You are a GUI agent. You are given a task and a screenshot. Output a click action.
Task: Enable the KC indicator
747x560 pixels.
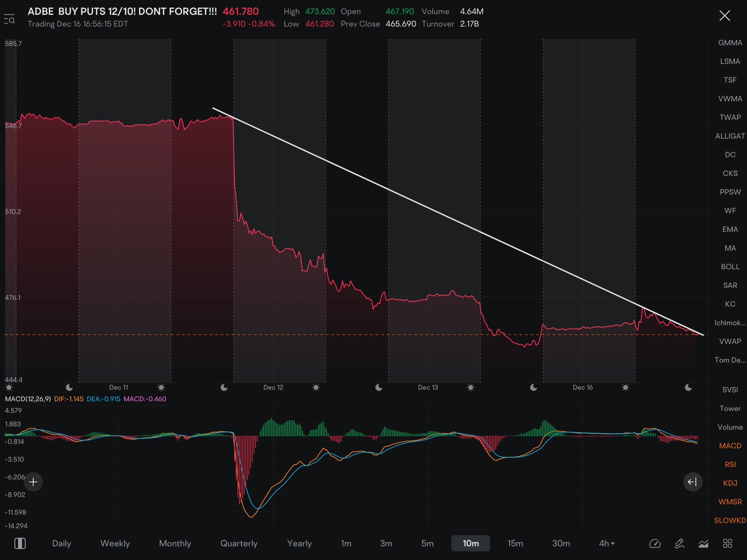pos(730,304)
